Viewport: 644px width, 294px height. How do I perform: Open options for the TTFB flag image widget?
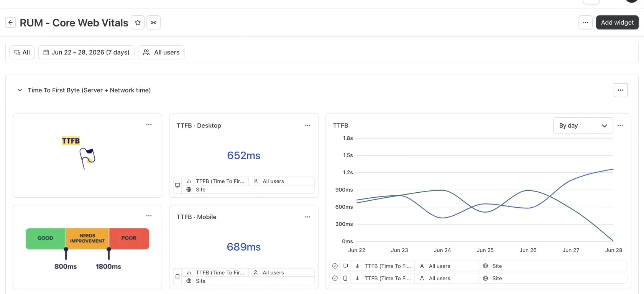click(x=149, y=124)
